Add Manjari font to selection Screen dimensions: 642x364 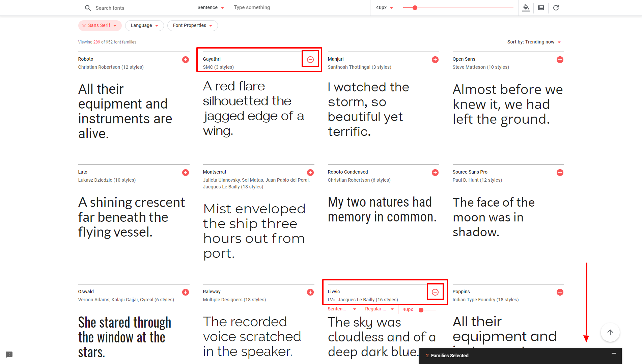pos(435,60)
